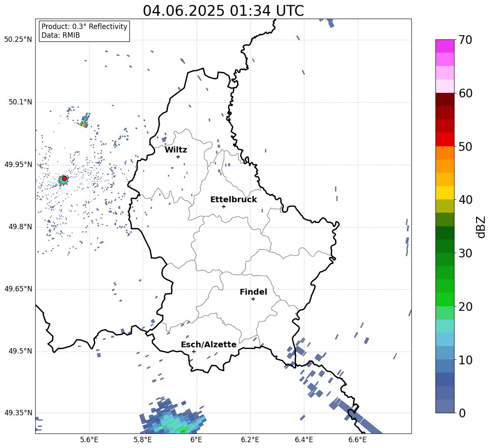
Task: Click the colorbar tick label 20
Action: (x=465, y=307)
